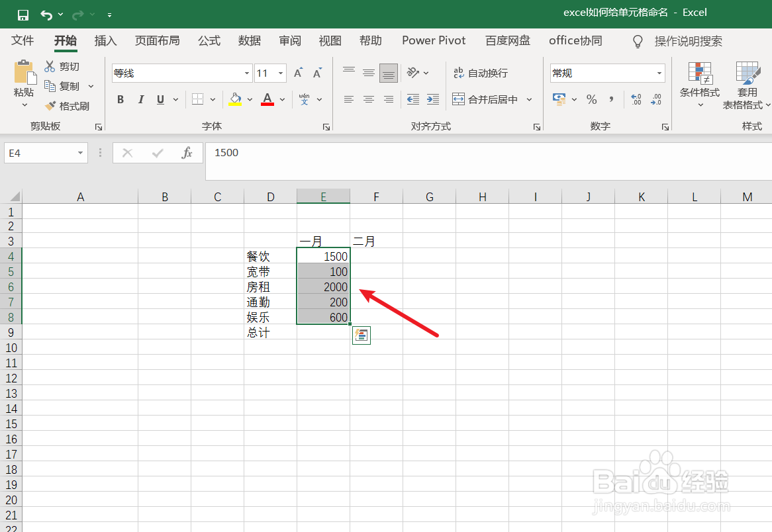Click the quick analysis button below selection
772x532 pixels.
point(361,335)
